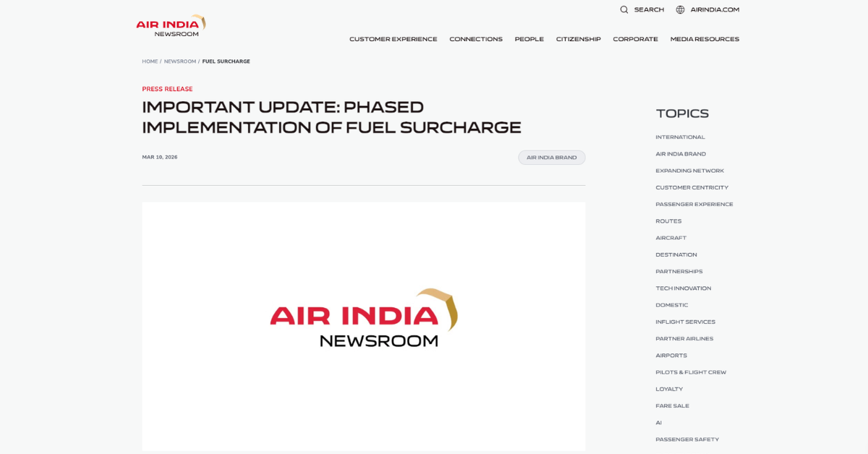The height and width of the screenshot is (454, 868).
Task: Open the Customer Experience menu
Action: 393,39
